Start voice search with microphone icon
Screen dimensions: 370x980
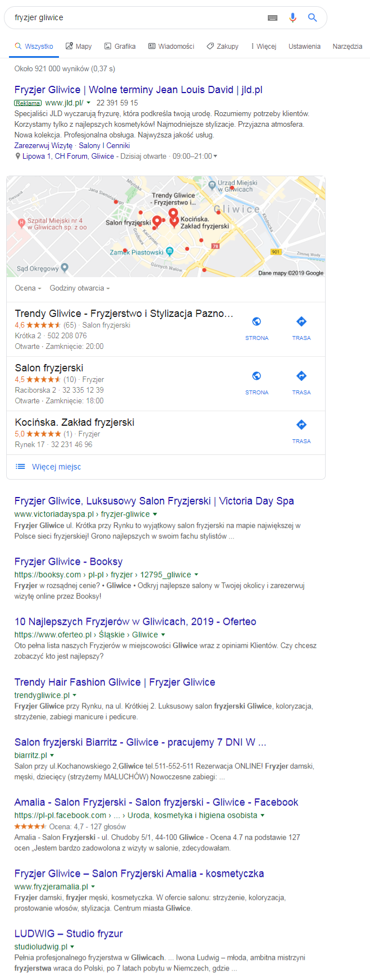(x=293, y=18)
